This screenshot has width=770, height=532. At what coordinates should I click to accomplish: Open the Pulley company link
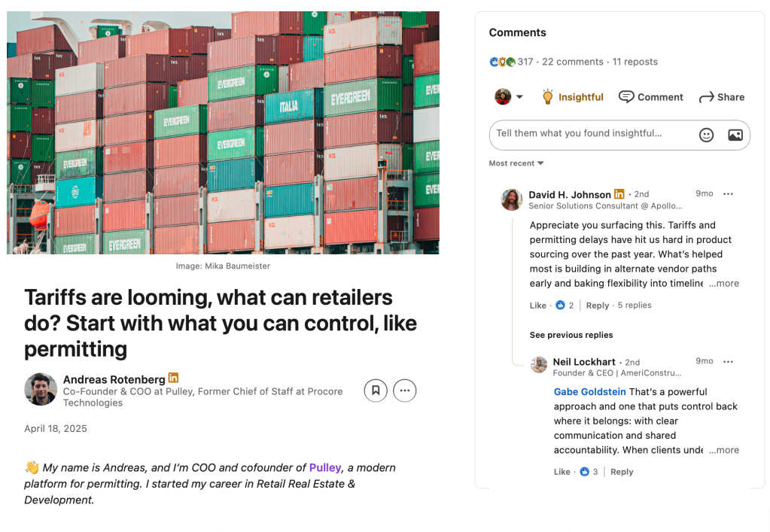(x=325, y=467)
